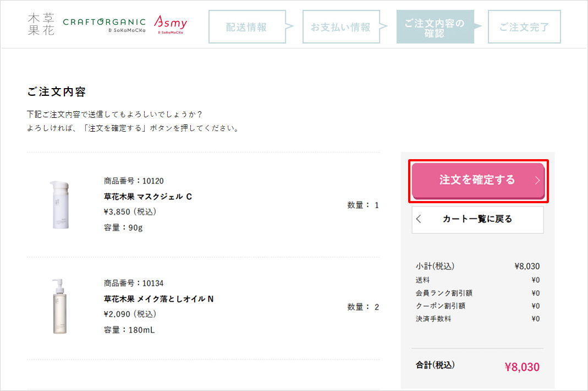Go back using カート一覧に戻る button
The height and width of the screenshot is (391, 588).
[x=477, y=219]
